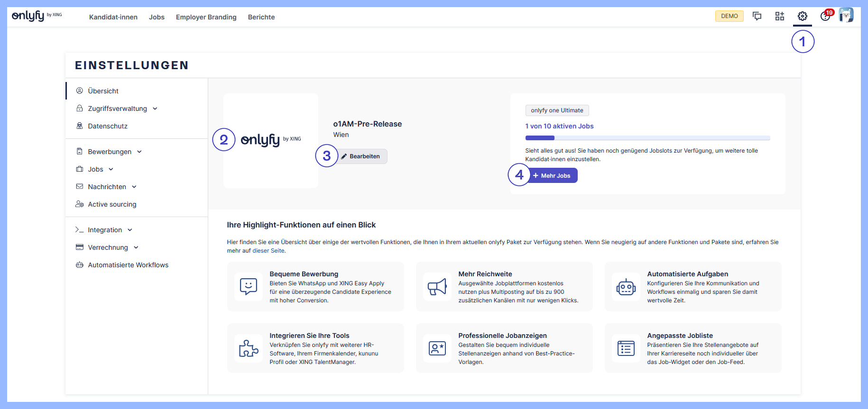868x409 pixels.
Task: Go to Employer Branding in top navigation
Action: (206, 17)
